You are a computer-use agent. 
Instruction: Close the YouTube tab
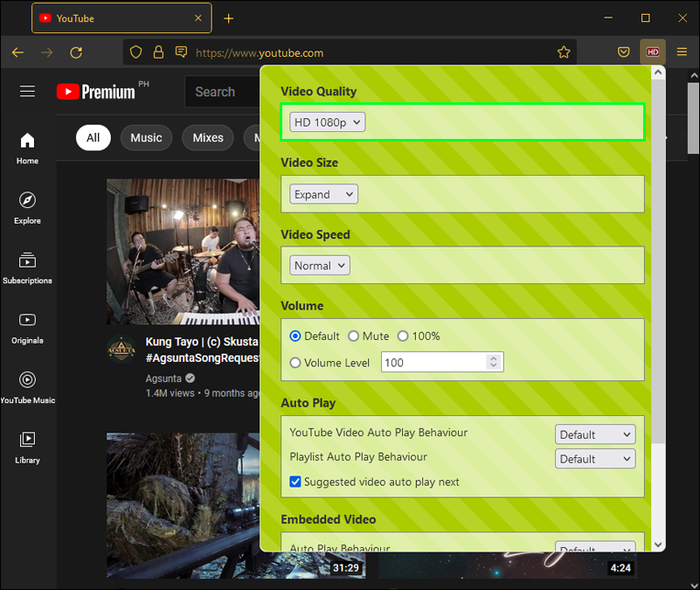pyautogui.click(x=198, y=18)
